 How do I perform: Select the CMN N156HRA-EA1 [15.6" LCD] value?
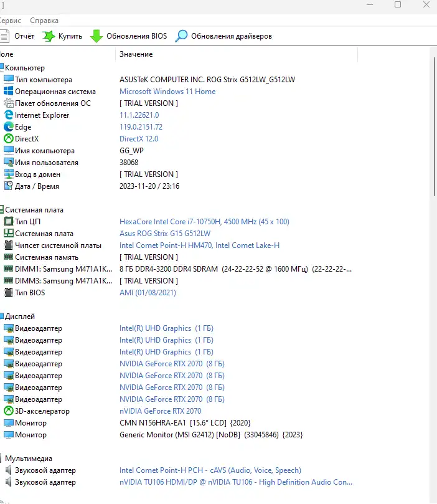(185, 423)
